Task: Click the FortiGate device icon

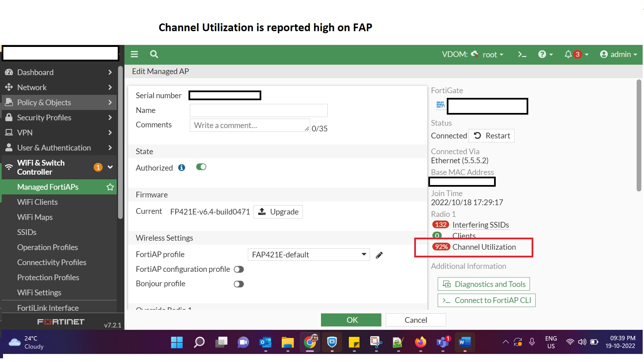Action: [440, 105]
